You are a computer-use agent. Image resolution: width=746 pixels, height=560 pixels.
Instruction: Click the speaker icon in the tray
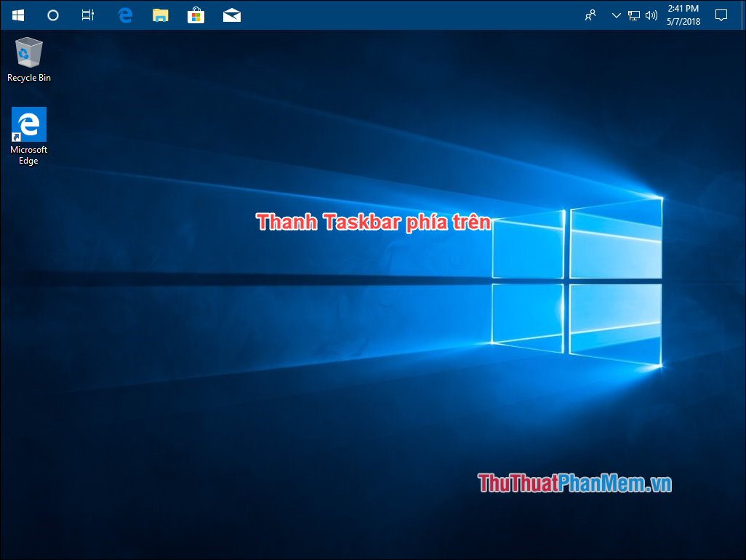(x=651, y=15)
